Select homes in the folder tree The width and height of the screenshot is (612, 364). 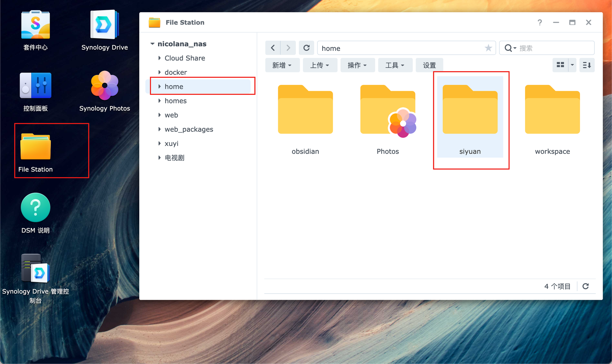(x=176, y=101)
